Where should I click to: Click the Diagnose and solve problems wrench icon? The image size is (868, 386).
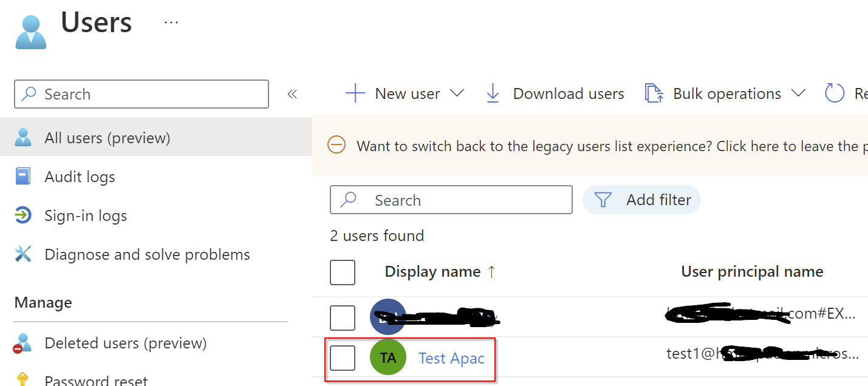23,254
